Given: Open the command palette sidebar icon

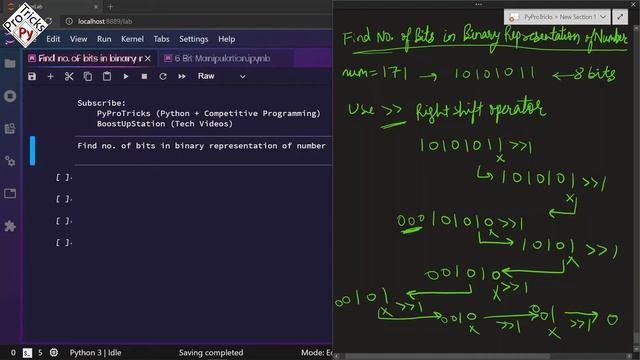Looking at the screenshot, I should click(x=10, y=129).
